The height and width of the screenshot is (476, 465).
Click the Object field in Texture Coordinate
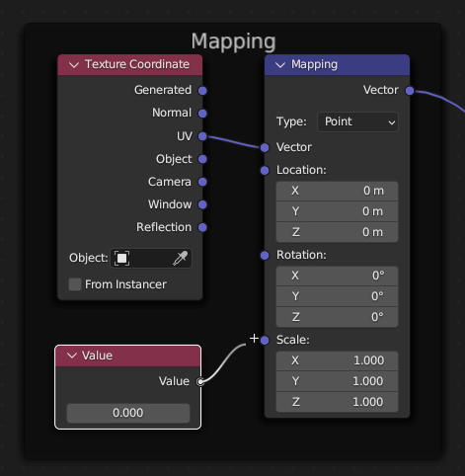pyautogui.click(x=151, y=258)
